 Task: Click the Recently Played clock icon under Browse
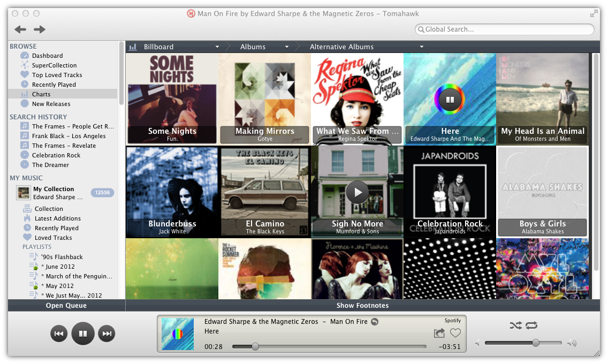tap(25, 84)
